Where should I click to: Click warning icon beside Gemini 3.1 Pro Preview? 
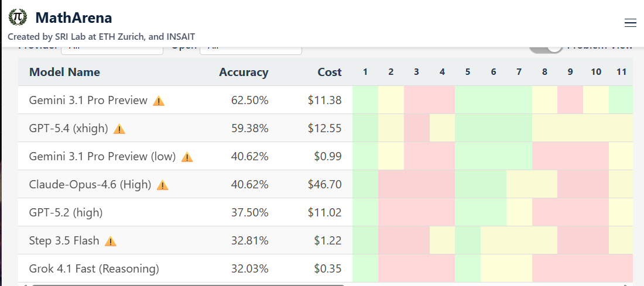tap(159, 101)
